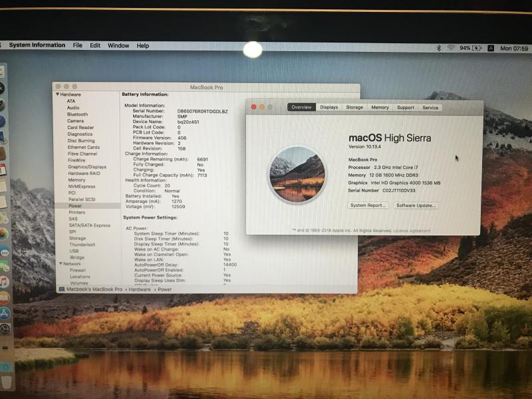This screenshot has height=399, width=532.
Task: Select NVMExpress in the sidebar
Action: (x=82, y=186)
